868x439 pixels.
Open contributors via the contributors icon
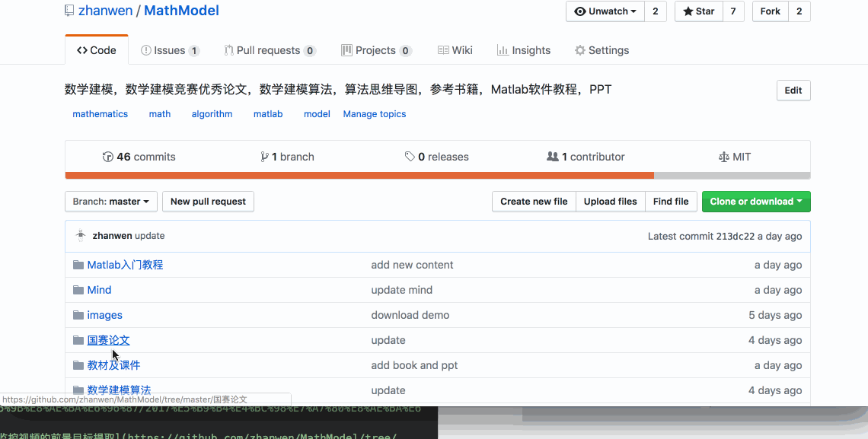click(x=554, y=157)
